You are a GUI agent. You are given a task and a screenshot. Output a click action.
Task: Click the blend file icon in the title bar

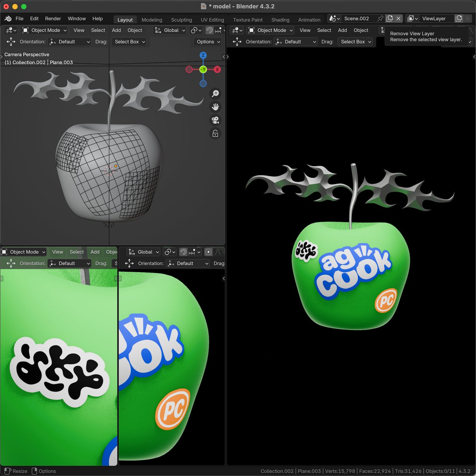pyautogui.click(x=204, y=6)
